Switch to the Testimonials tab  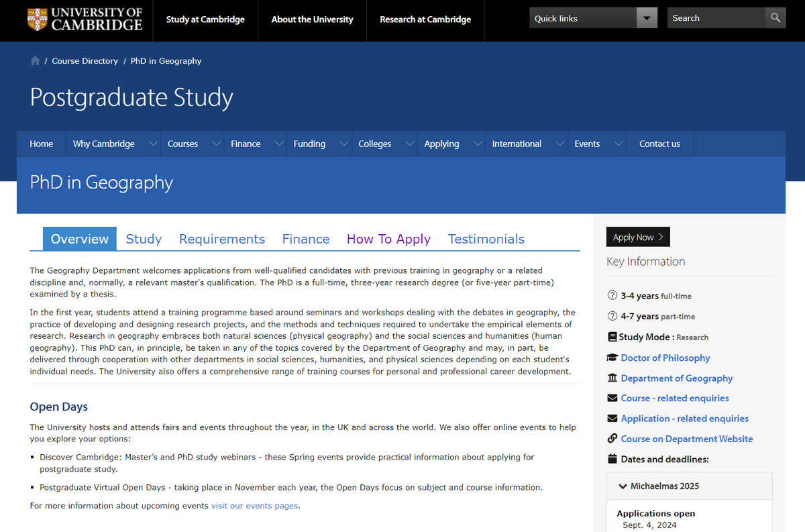coord(486,239)
